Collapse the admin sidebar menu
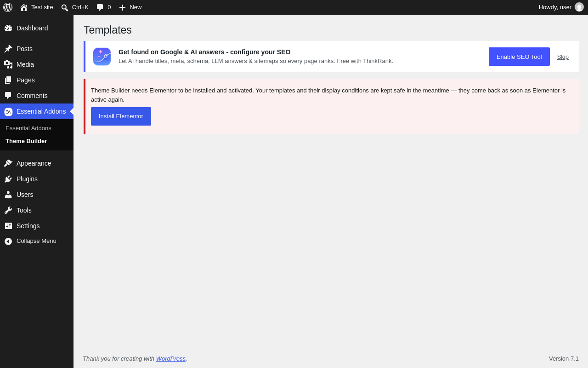The width and height of the screenshot is (588, 368). click(x=37, y=241)
